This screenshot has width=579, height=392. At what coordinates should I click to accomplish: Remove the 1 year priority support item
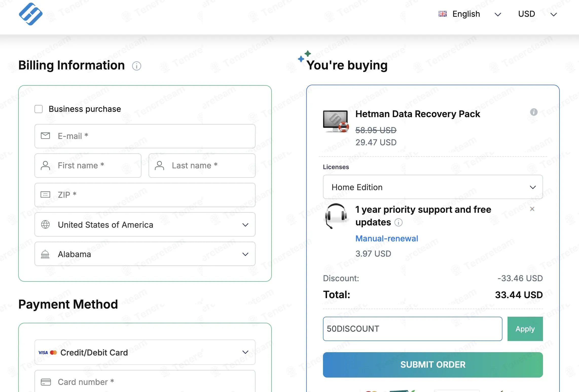[x=532, y=209]
